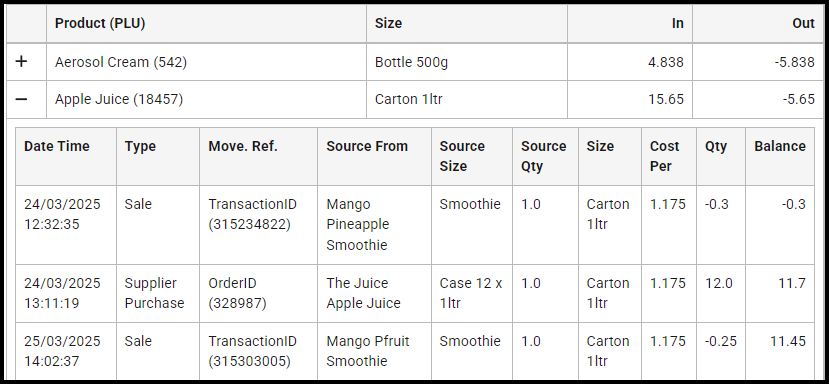Click the Move. Ref. column header
This screenshot has width=829, height=384.
tap(243, 147)
